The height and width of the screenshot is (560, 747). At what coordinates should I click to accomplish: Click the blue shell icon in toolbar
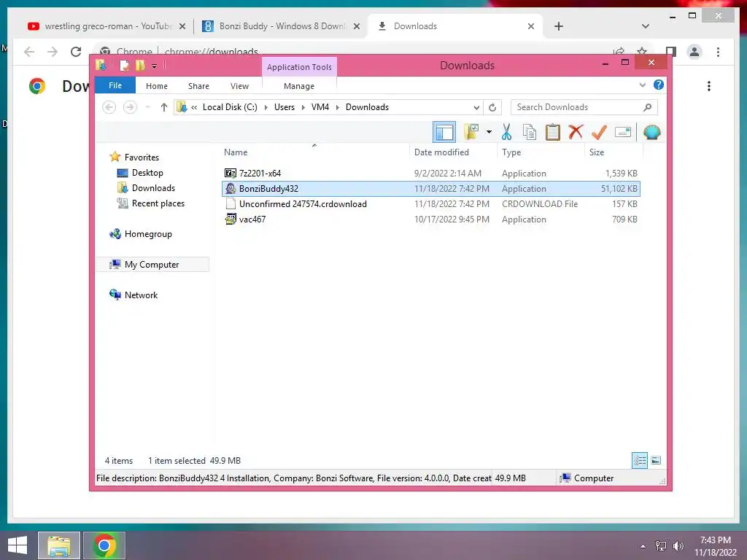pyautogui.click(x=651, y=132)
